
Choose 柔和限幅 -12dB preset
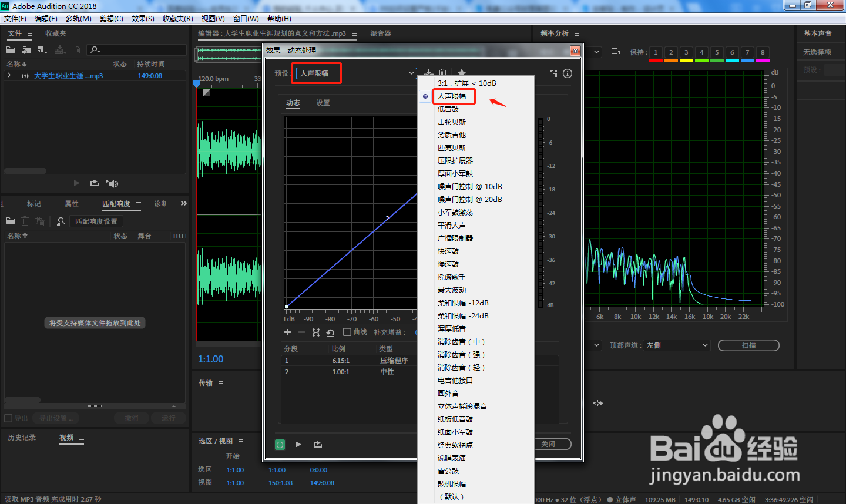pos(463,303)
